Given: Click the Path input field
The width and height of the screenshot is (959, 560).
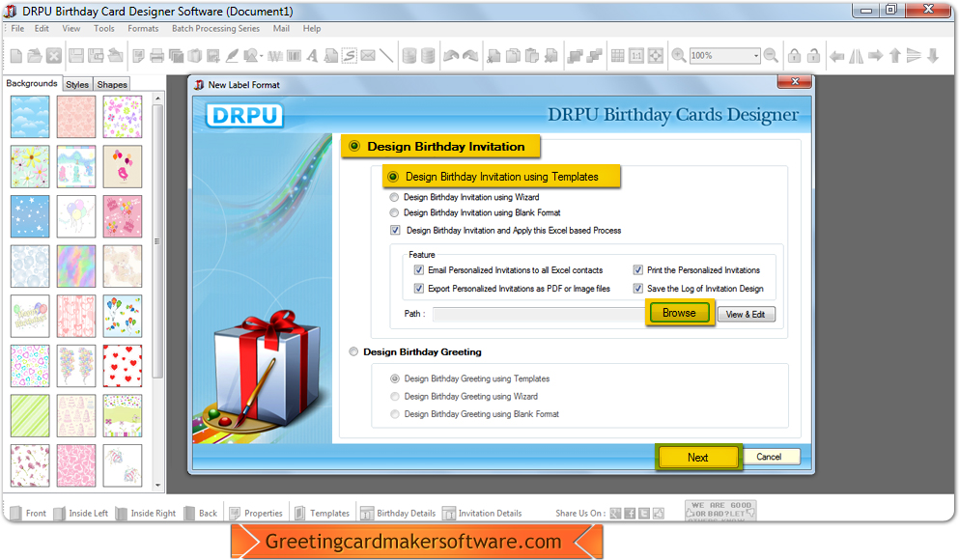Looking at the screenshot, I should [539, 314].
